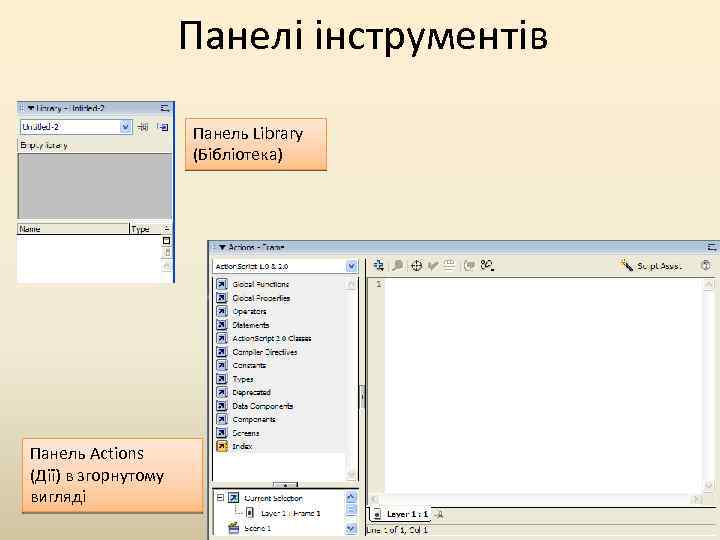Image resolution: width=720 pixels, height=540 pixels.
Task: Click the orange Index icon
Action: click(222, 446)
